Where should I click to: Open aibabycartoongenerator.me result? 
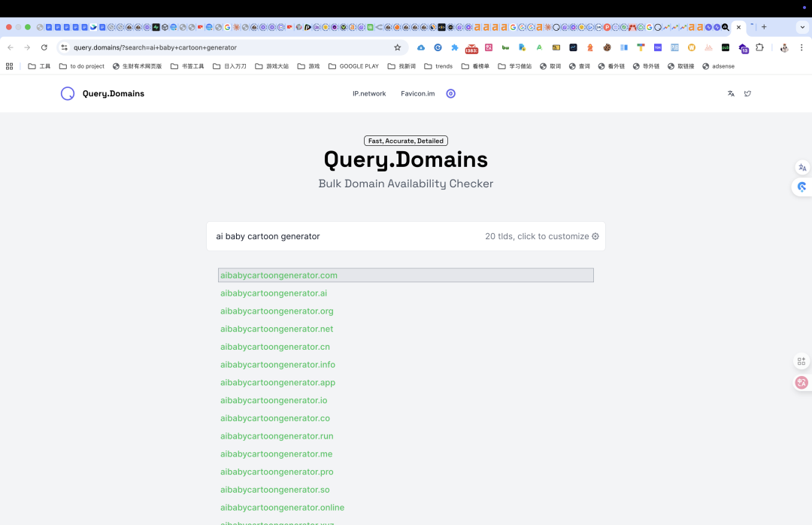point(276,454)
